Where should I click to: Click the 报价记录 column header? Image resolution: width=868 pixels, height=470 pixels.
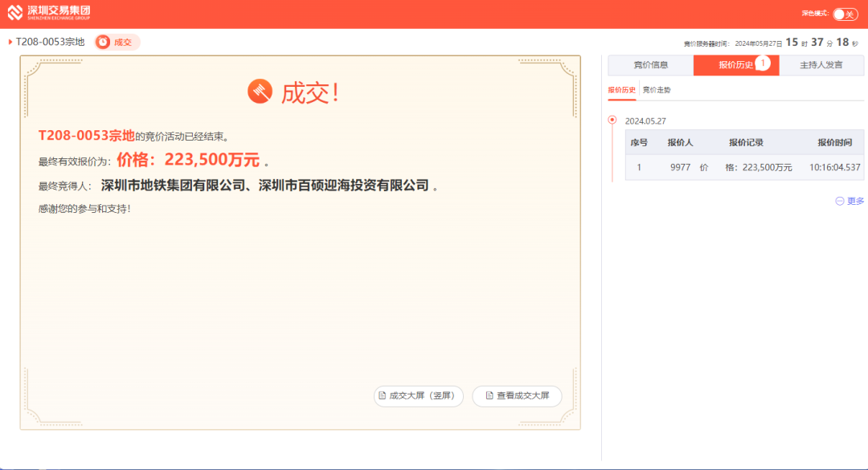coord(746,142)
